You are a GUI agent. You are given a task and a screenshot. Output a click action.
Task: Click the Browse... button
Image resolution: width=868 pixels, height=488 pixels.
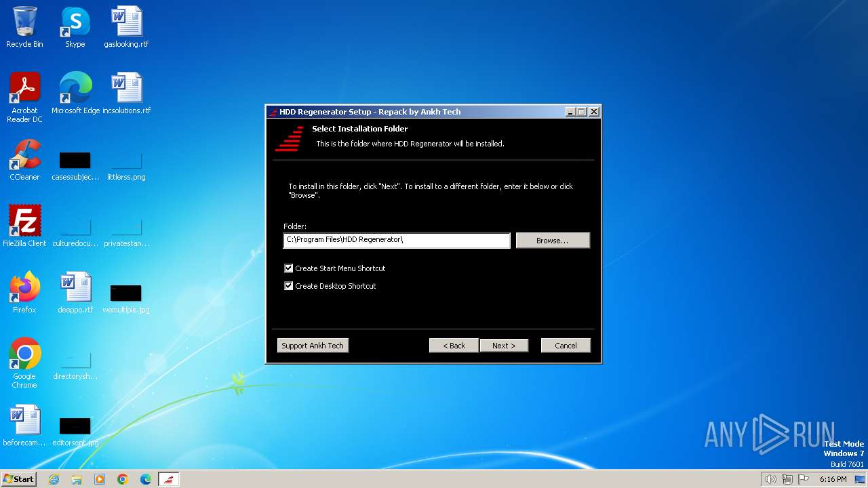(553, 241)
